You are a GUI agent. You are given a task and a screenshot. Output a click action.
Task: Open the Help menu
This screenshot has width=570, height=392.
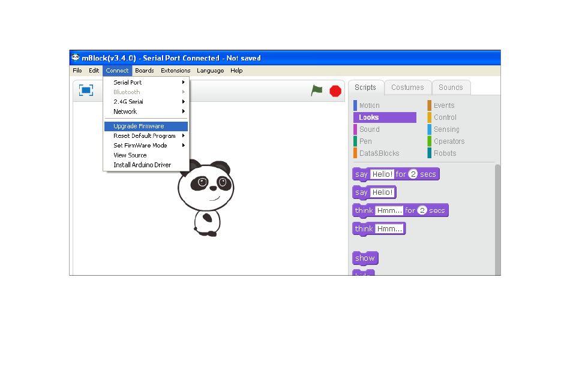236,71
